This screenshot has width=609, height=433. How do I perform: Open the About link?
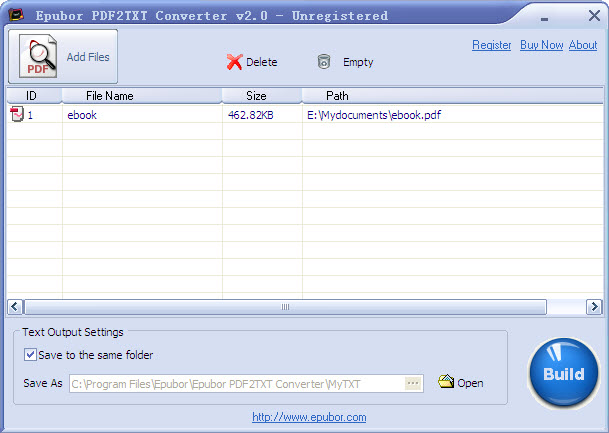pos(583,45)
